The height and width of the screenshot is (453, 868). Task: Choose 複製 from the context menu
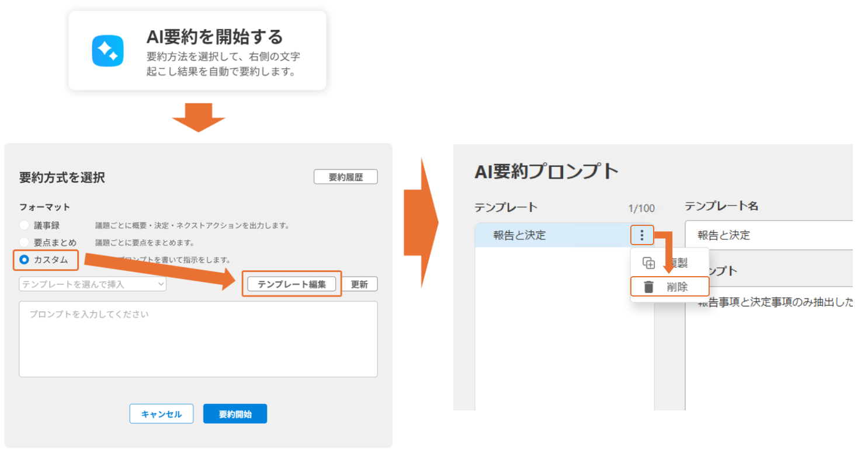click(x=679, y=263)
